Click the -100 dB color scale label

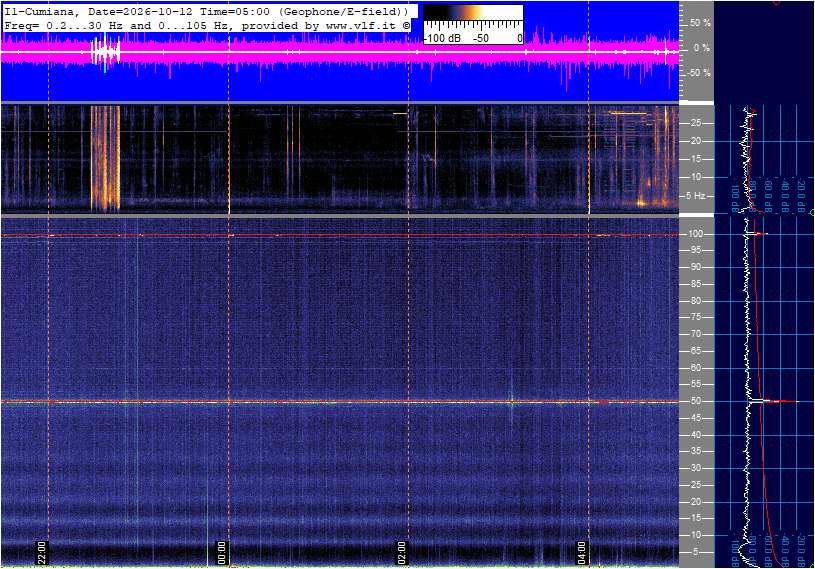tap(442, 38)
